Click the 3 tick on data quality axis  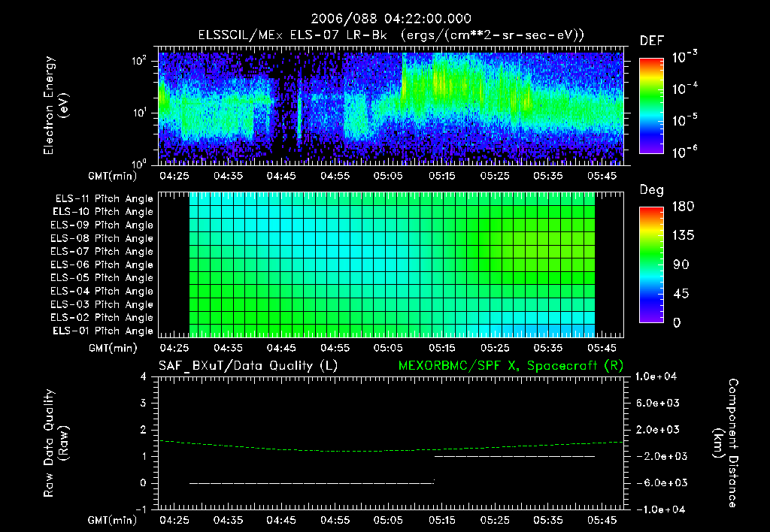pos(144,403)
